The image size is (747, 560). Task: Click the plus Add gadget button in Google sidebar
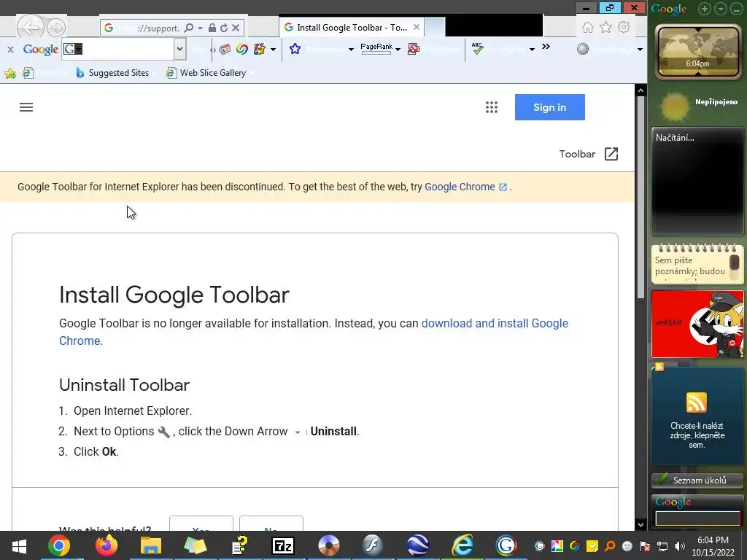pos(705,9)
